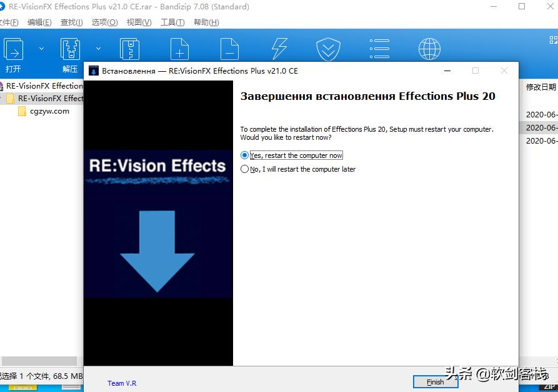Click the Finish button in installer
558x392 pixels.
click(436, 382)
